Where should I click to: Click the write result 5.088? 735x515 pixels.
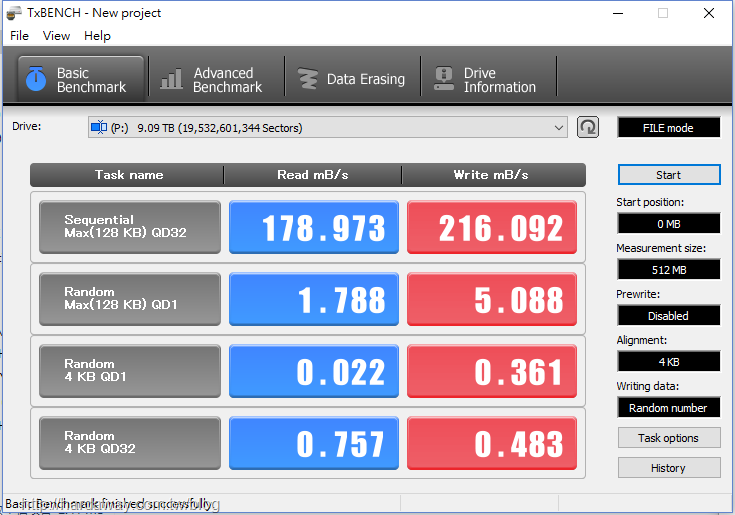point(492,299)
